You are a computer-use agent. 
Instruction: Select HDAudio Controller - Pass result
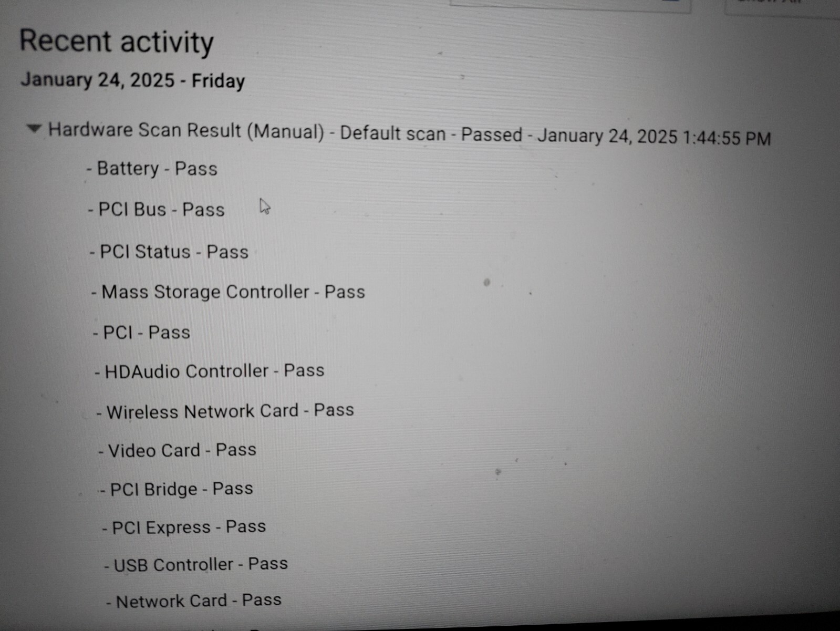pos(209,371)
